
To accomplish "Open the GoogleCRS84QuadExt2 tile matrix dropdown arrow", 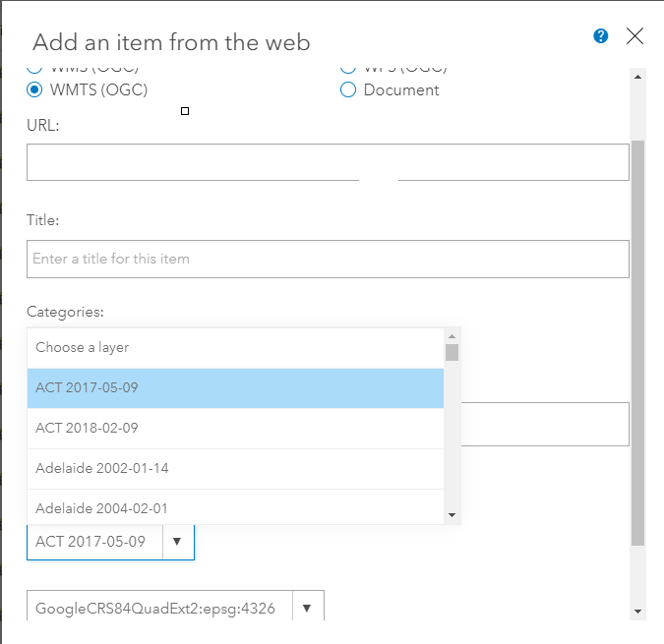I will pos(308,609).
